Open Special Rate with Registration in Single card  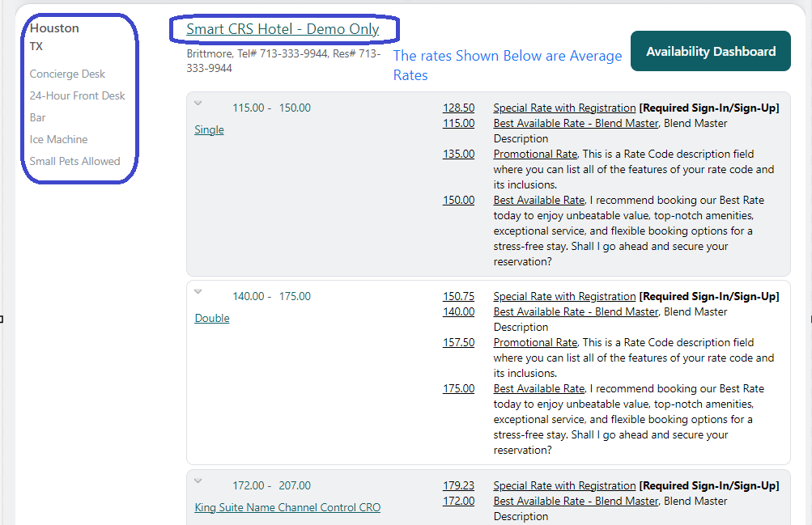click(x=564, y=108)
